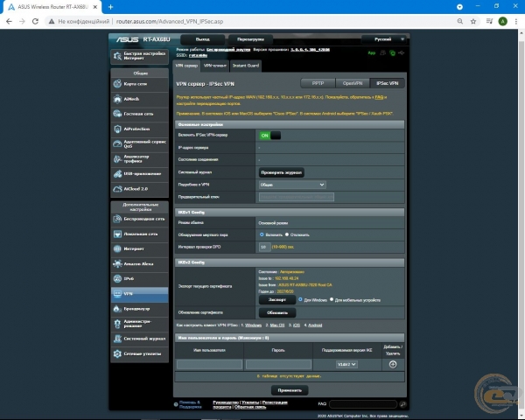Click the Renew (Обновить) certificate button
The image size is (525, 420).
click(277, 312)
